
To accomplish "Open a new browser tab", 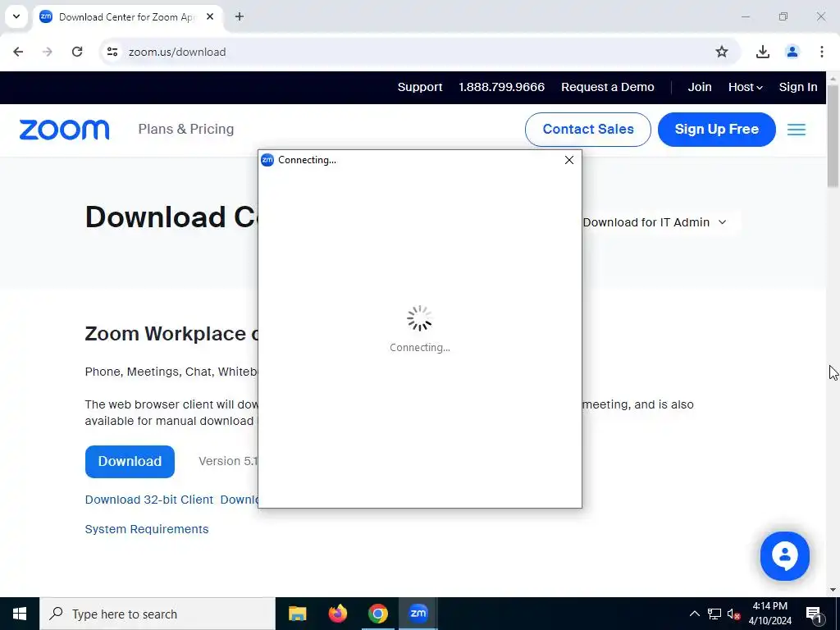I will (240, 16).
